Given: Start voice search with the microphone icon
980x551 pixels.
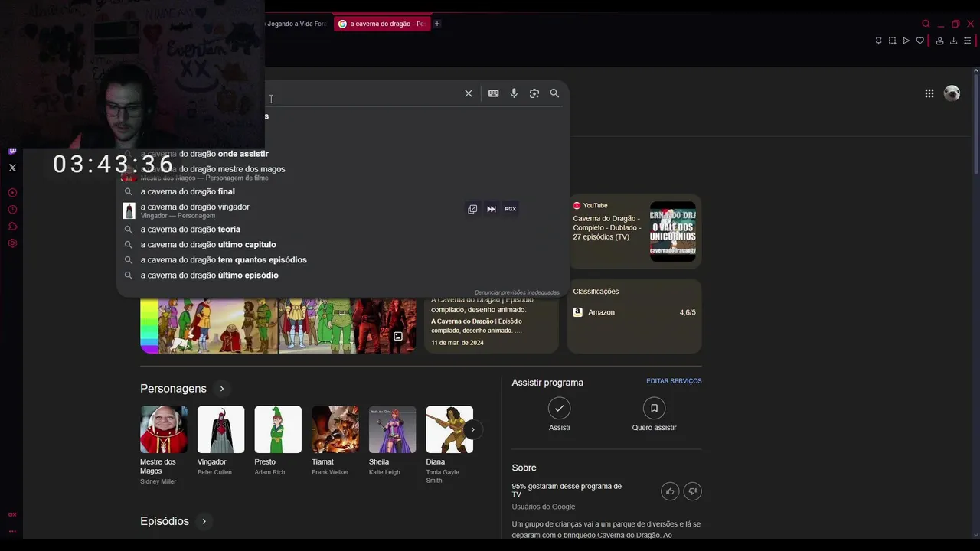Looking at the screenshot, I should click(514, 93).
